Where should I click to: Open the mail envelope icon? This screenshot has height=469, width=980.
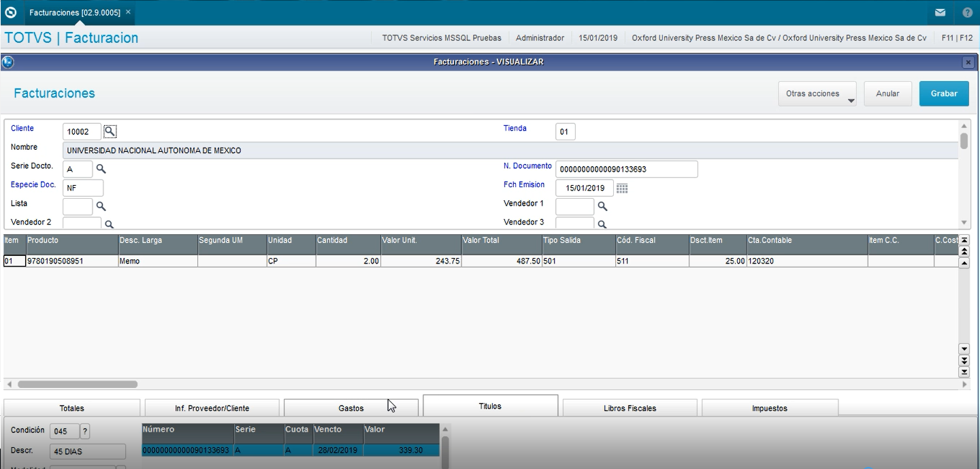coord(940,12)
